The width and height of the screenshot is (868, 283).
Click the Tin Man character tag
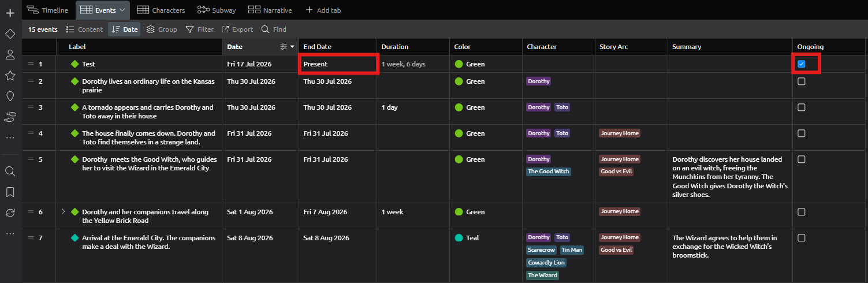point(572,250)
